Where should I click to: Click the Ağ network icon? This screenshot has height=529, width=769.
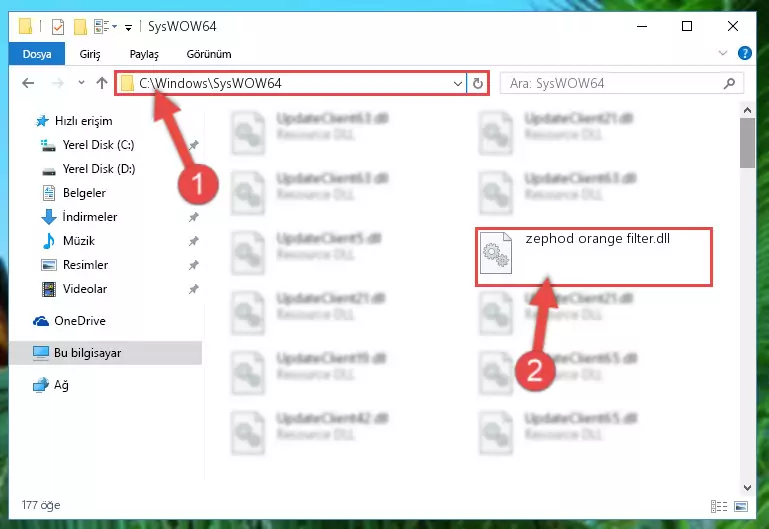pos(41,385)
